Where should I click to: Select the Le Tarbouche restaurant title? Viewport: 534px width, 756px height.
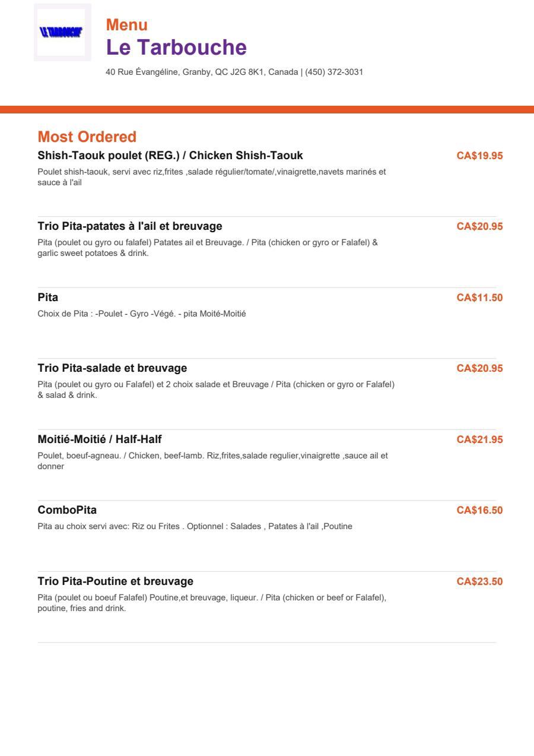pos(176,48)
